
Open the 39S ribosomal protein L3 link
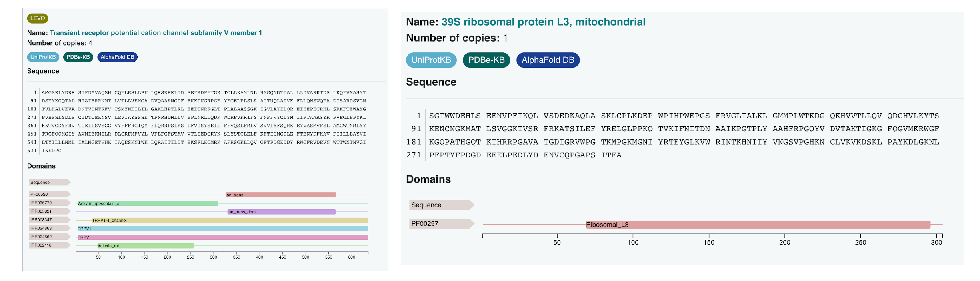point(543,22)
